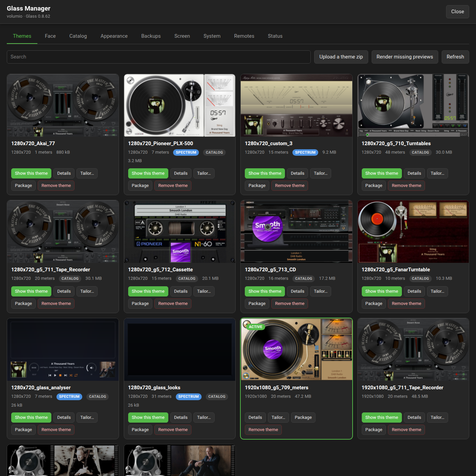Open the Catalog tab
The image size is (476, 476).
coord(78,36)
